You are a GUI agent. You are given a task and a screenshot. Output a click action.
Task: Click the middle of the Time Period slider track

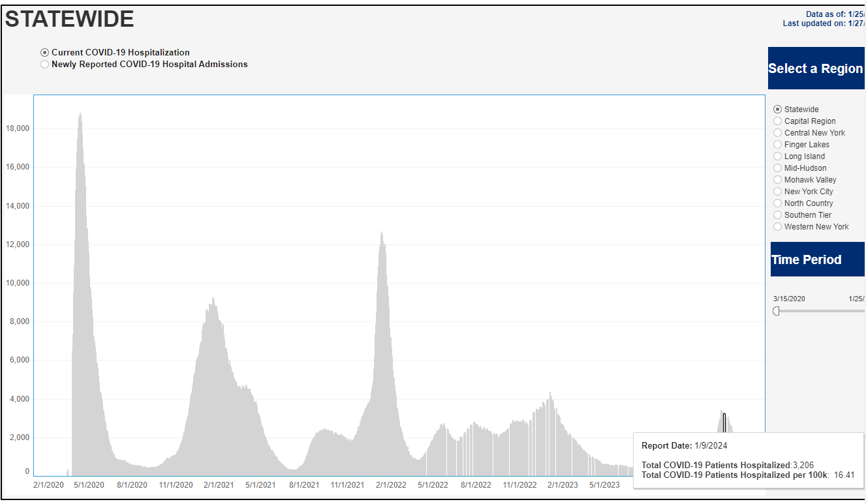pyautogui.click(x=820, y=311)
